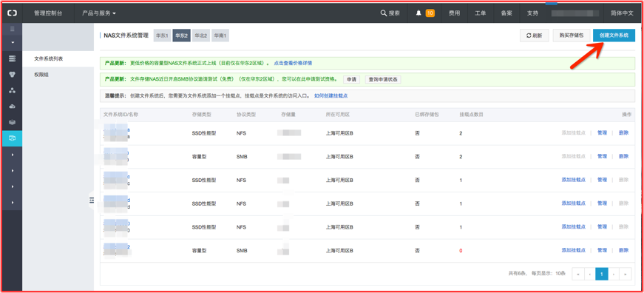
Task: Go to previous page with ‹ button
Action: (x=590, y=274)
